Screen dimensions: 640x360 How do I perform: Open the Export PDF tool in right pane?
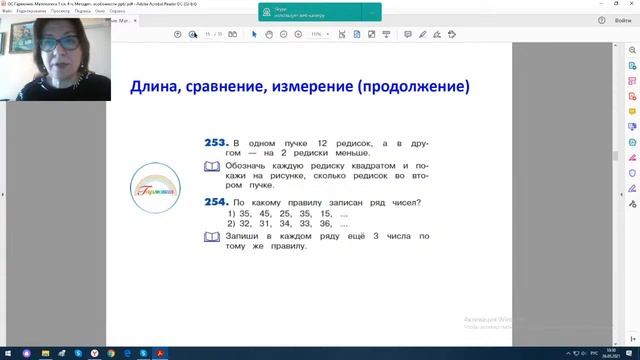(x=632, y=66)
